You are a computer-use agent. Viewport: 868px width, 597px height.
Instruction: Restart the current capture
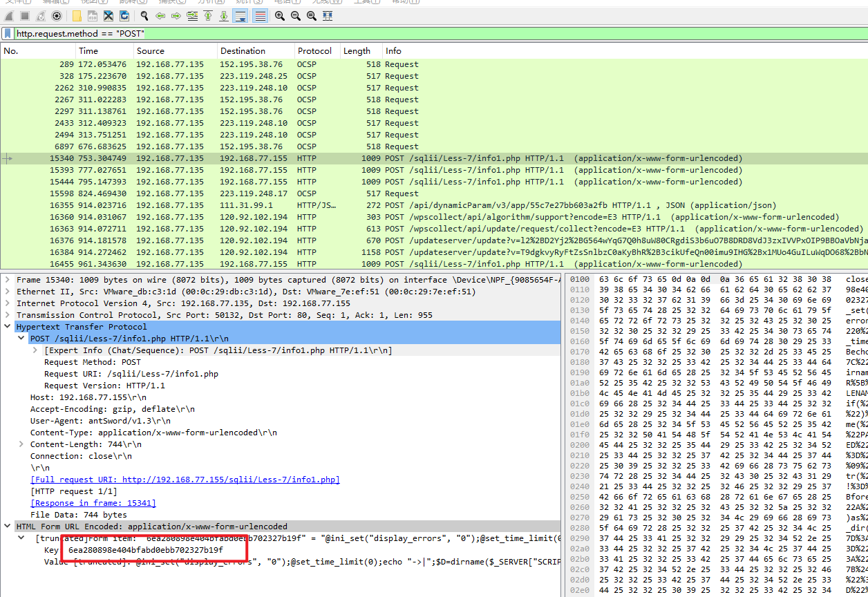41,15
